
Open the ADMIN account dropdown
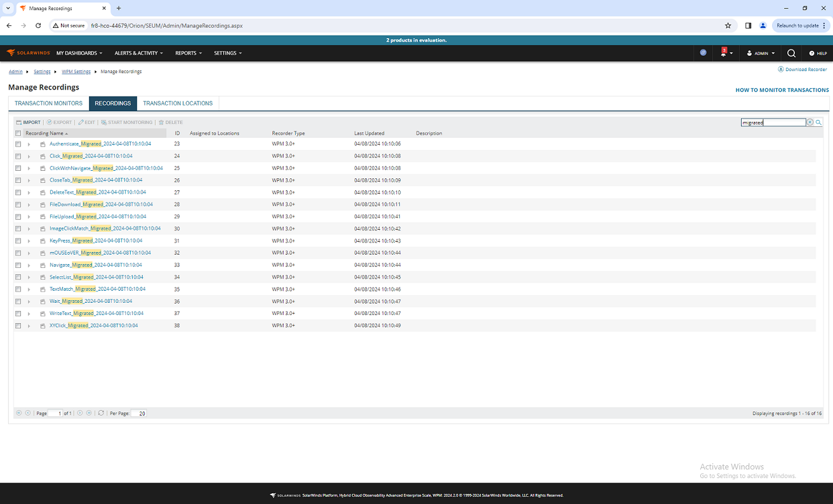(x=760, y=53)
